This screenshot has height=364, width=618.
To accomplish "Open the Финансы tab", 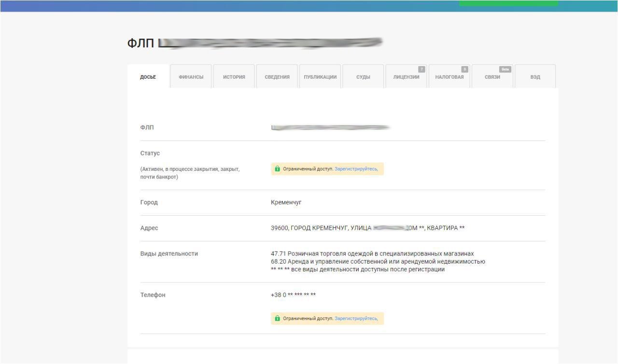I will [191, 77].
